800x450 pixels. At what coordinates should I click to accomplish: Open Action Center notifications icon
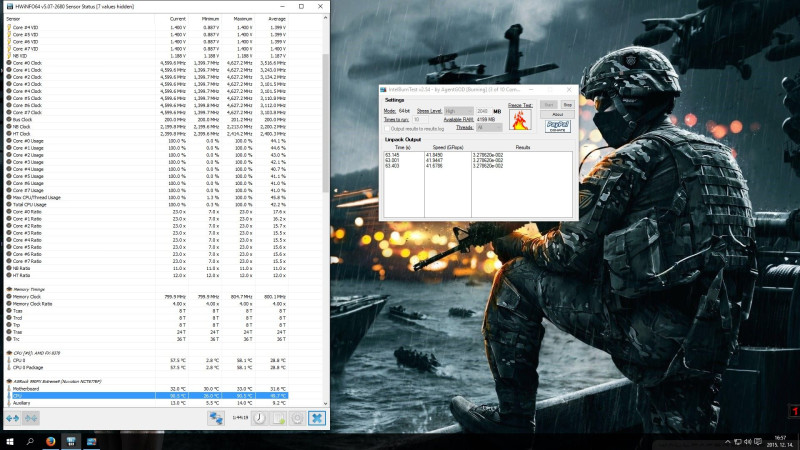(x=758, y=442)
